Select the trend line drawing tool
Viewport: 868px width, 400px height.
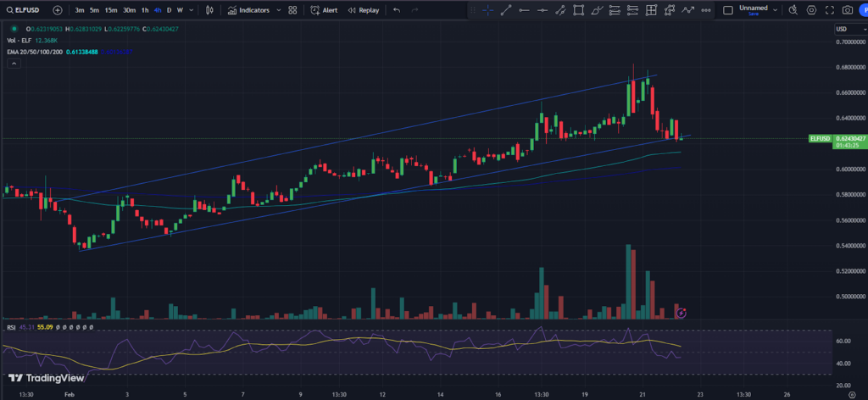(506, 10)
